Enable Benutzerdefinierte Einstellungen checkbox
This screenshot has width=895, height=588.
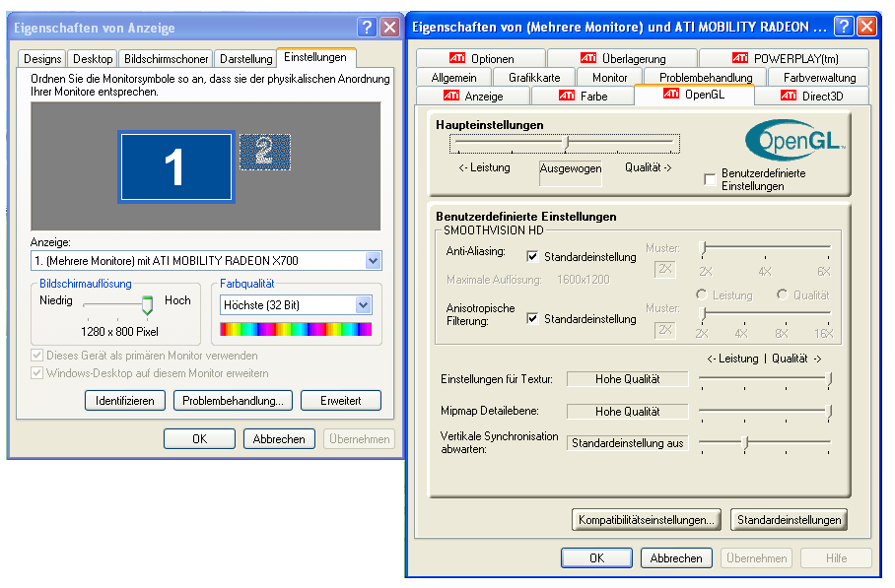pos(710,179)
